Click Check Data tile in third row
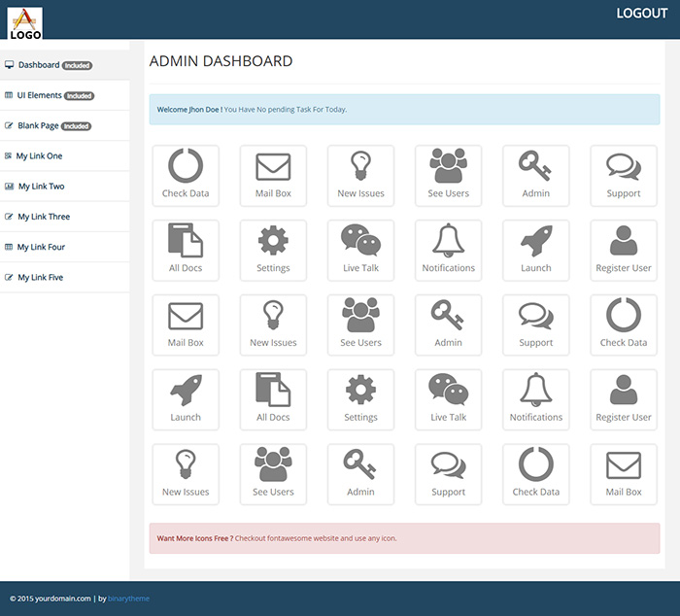 click(x=624, y=325)
